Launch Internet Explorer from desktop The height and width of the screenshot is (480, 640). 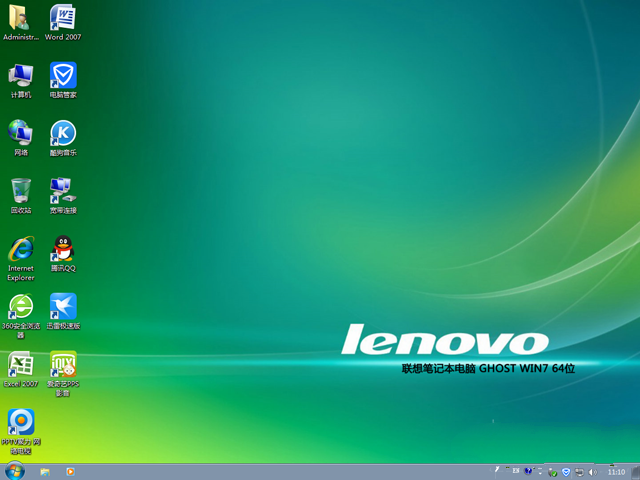click(21, 249)
